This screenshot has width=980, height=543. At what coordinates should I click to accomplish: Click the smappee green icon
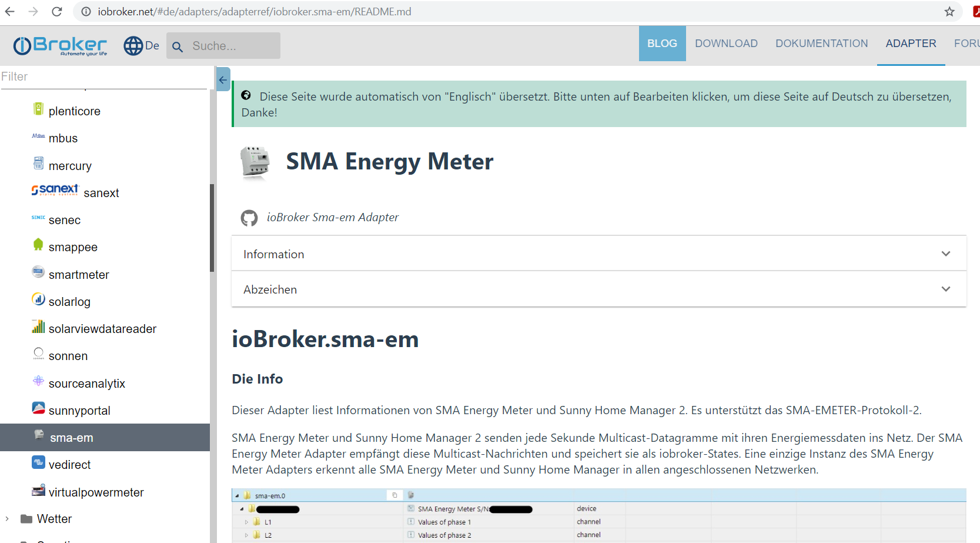click(38, 245)
